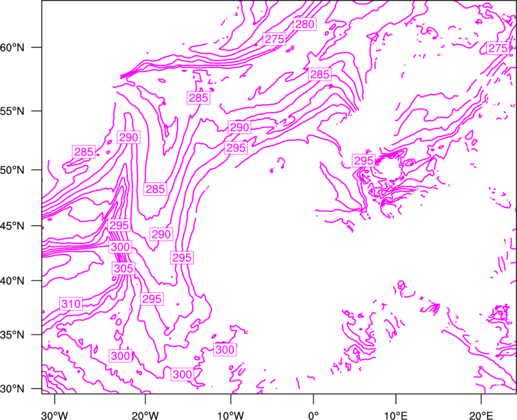517x420 pixels.
Task: Click the 35°N latitude axis label
Action: [12, 335]
